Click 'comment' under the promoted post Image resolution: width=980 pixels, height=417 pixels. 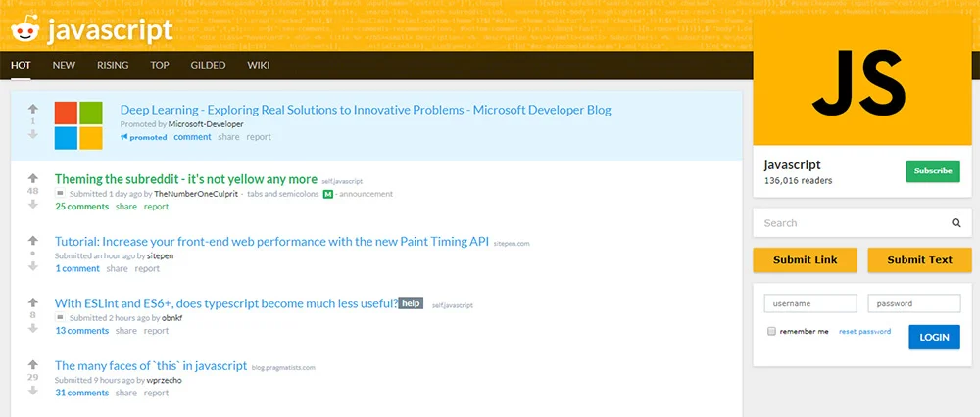tap(192, 137)
